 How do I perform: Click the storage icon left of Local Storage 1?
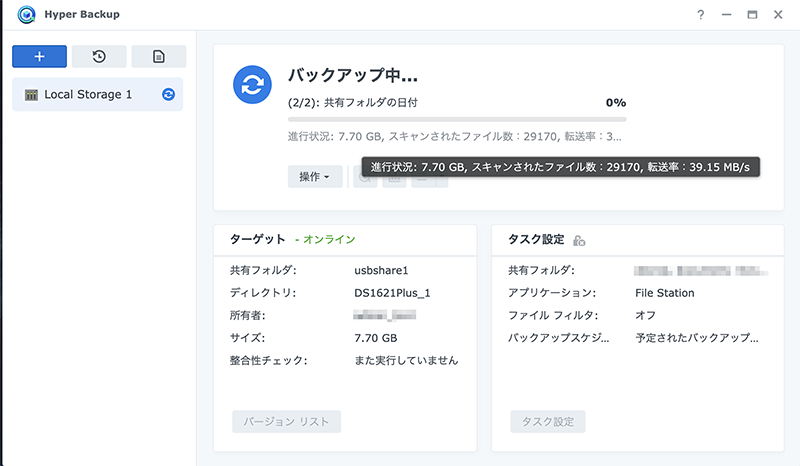[31, 95]
